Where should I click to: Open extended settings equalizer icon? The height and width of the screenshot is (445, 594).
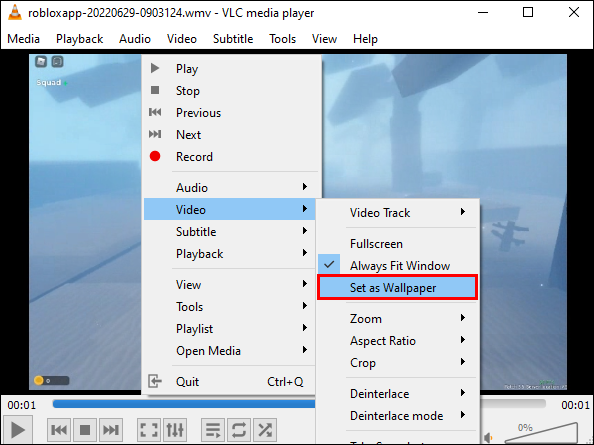pyautogui.click(x=175, y=430)
